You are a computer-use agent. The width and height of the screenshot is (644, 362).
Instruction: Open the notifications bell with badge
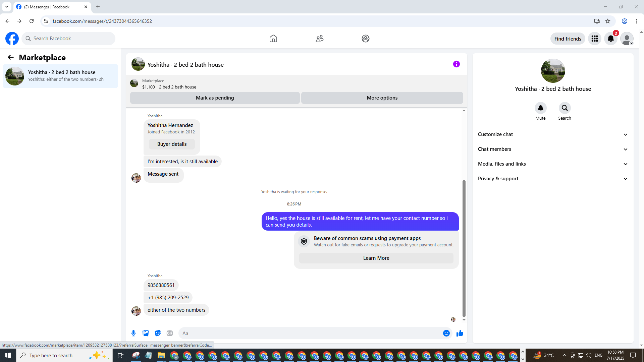pyautogui.click(x=611, y=39)
